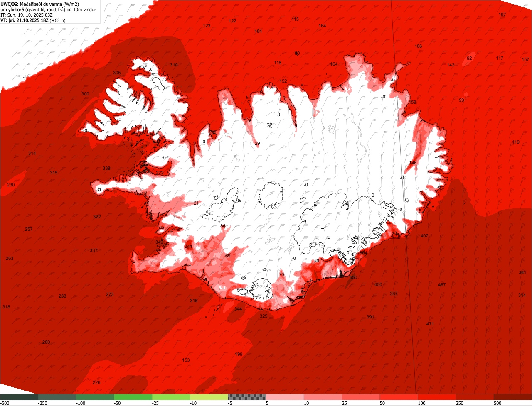Click the value 106 north of the east coast

pyautogui.click(x=418, y=46)
